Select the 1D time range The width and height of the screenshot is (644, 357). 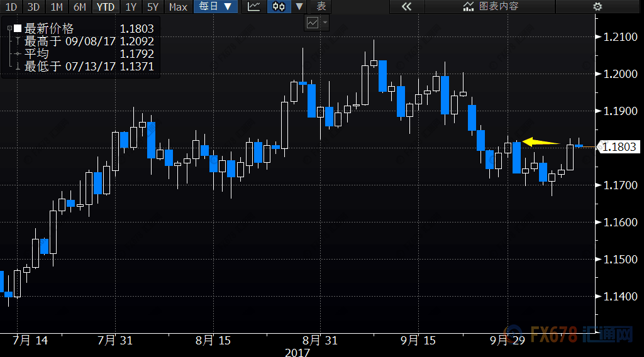11,6
